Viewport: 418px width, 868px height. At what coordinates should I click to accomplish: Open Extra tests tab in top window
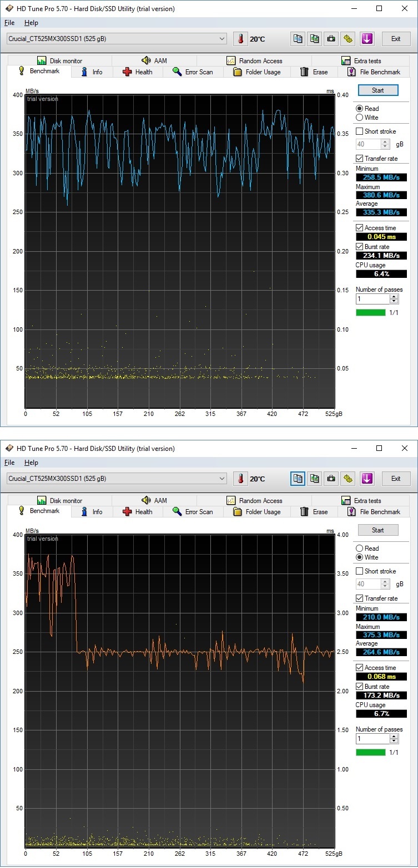[x=360, y=61]
